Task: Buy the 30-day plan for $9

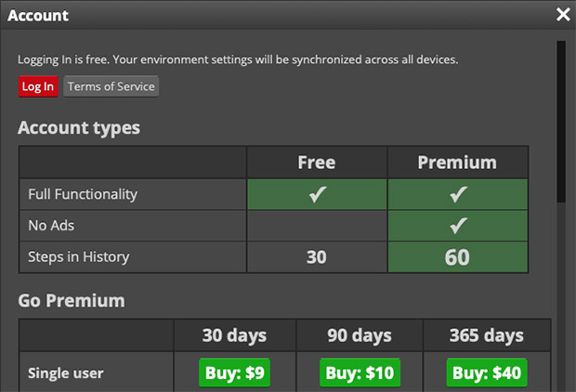Action: coord(234,372)
